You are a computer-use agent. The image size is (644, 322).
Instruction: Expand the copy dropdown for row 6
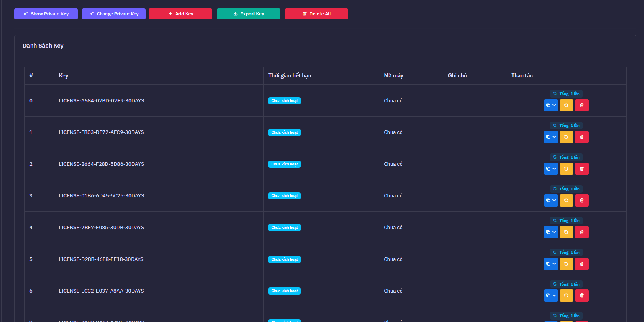point(551,295)
